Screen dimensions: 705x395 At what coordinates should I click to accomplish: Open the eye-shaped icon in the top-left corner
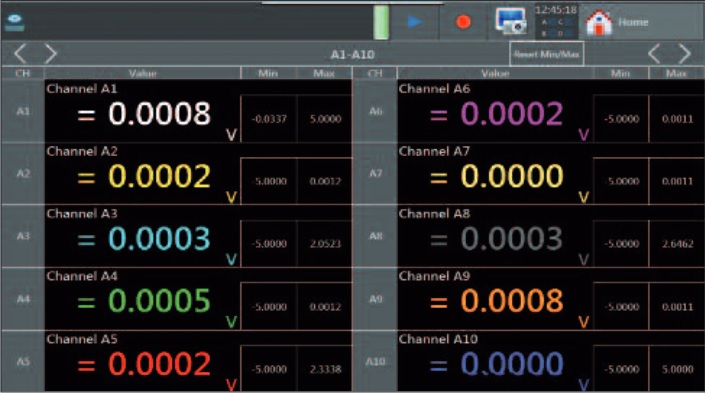15,22
